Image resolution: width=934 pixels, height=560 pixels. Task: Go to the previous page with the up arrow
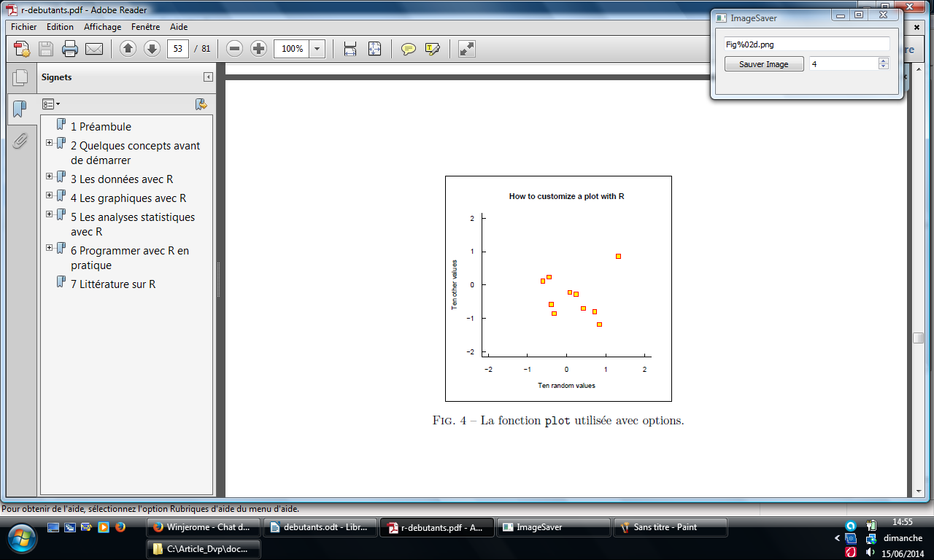pos(128,49)
